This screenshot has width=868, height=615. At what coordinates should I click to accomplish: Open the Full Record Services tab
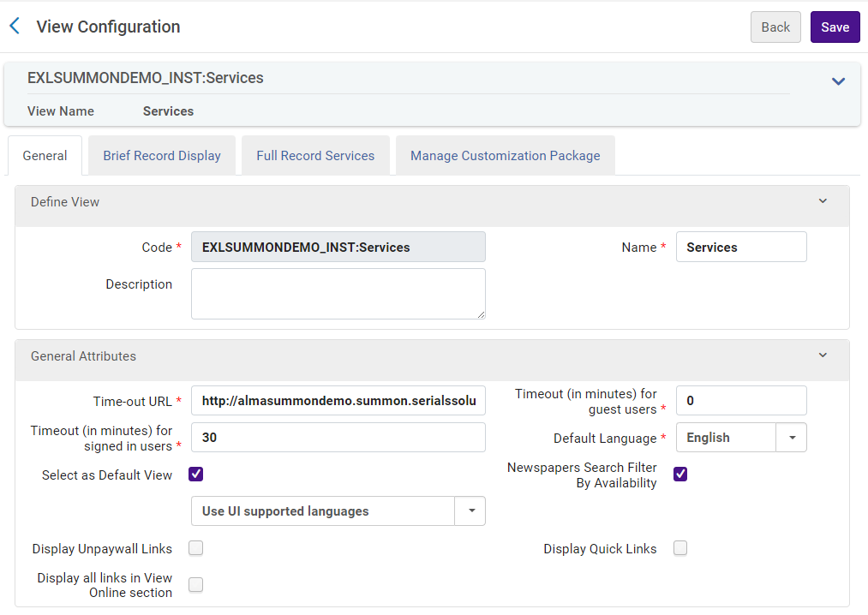coord(315,156)
